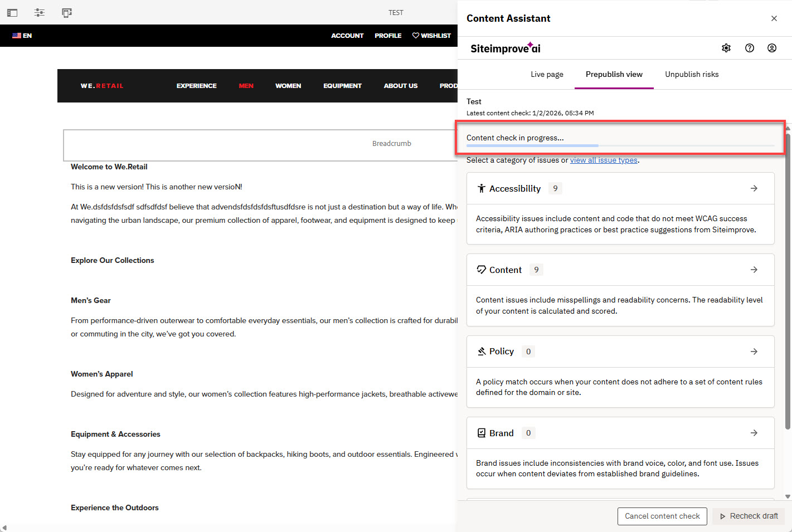792x532 pixels.
Task: Click the ACCOUNT link
Action: [x=347, y=36]
